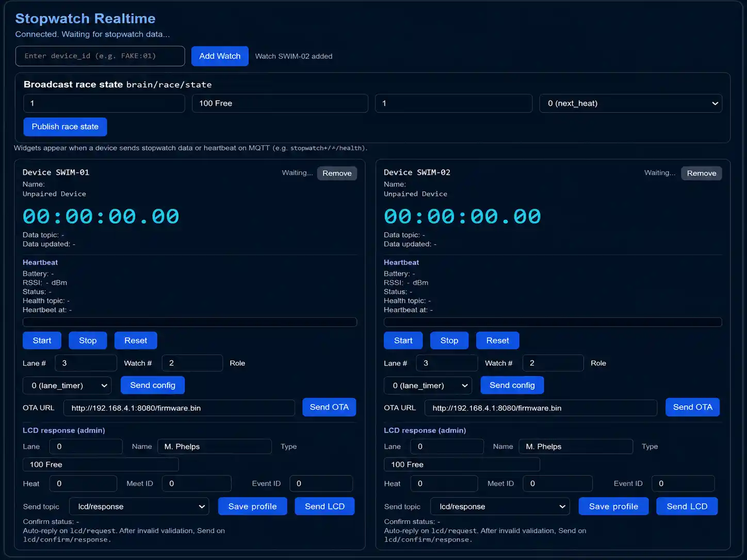This screenshot has width=747, height=560.
Task: Open SWIM-01 role dropdown 0 (lane_timer)
Action: coord(67,385)
